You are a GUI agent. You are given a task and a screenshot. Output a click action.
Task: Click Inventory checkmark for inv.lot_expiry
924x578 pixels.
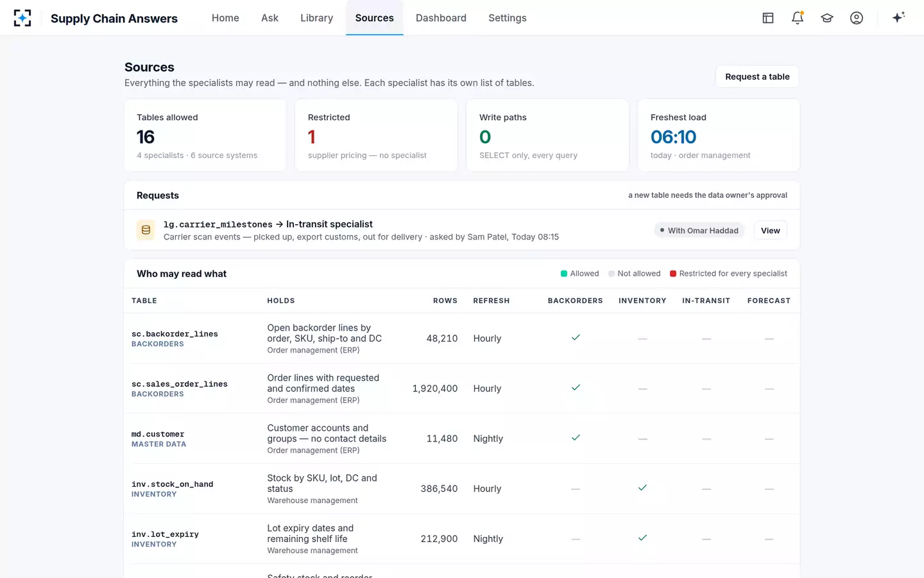(642, 538)
